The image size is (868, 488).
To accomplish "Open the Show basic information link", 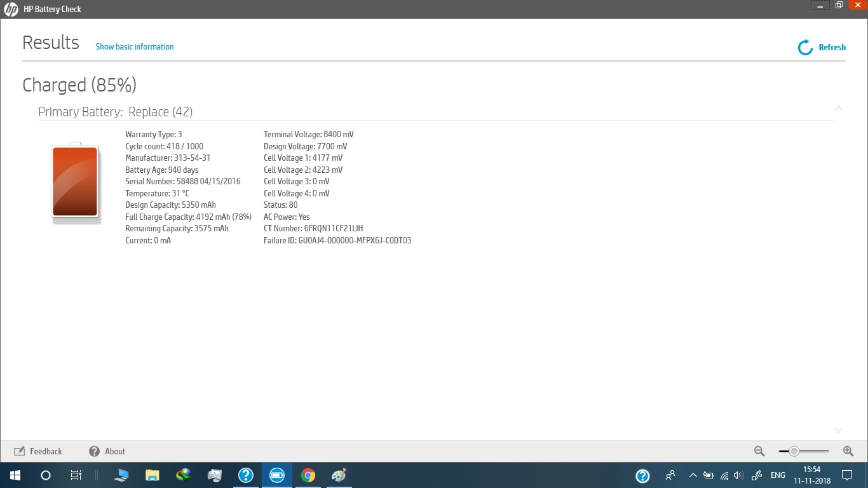I will coord(134,46).
